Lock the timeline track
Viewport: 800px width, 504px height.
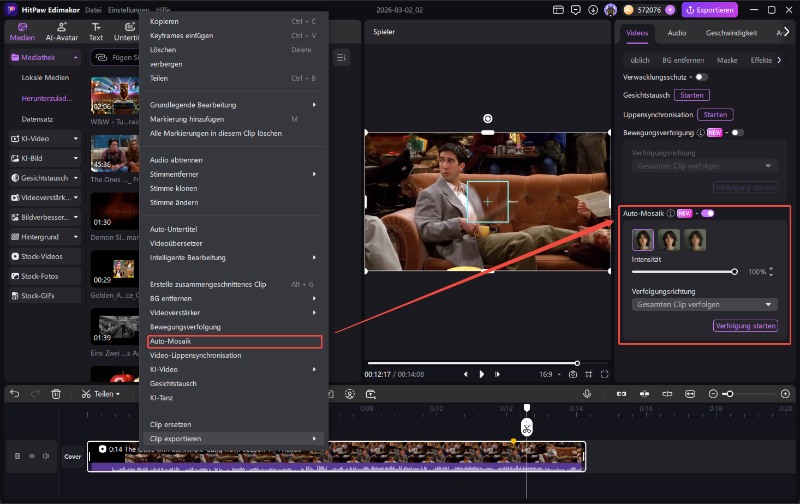17,456
